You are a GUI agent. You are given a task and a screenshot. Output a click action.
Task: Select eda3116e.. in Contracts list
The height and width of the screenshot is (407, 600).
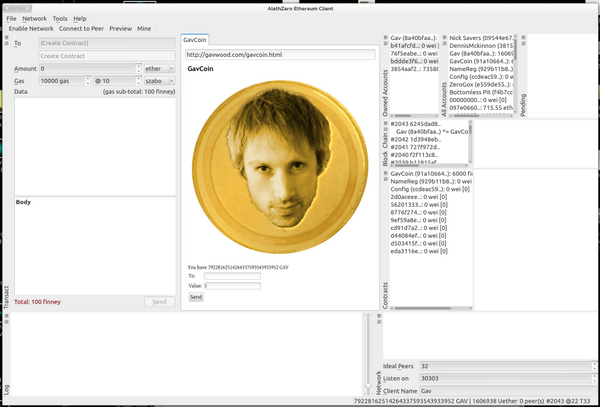[431, 251]
